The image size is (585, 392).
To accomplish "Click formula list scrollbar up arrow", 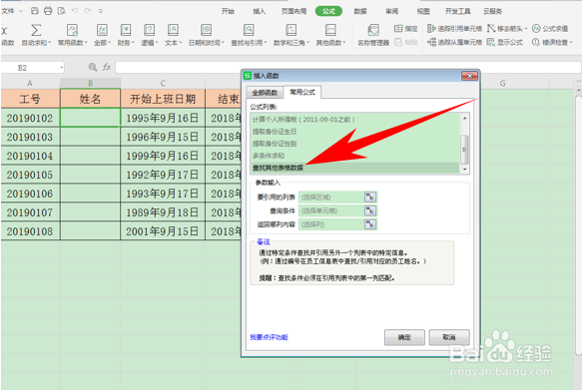I will 464,118.
